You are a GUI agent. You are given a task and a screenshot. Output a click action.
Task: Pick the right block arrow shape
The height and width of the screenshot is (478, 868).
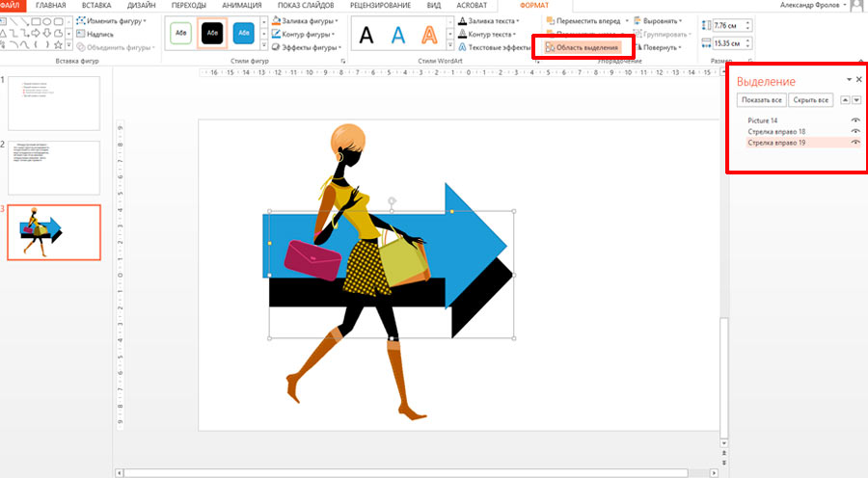click(x=36, y=33)
